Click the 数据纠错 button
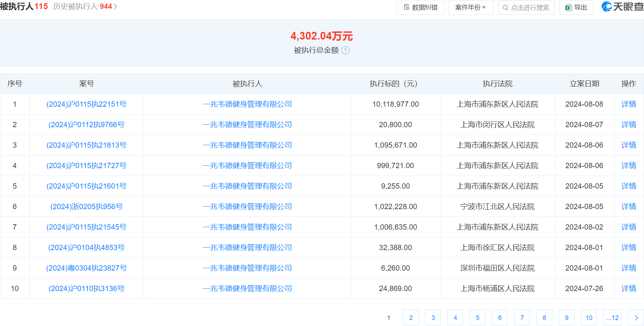 point(420,7)
